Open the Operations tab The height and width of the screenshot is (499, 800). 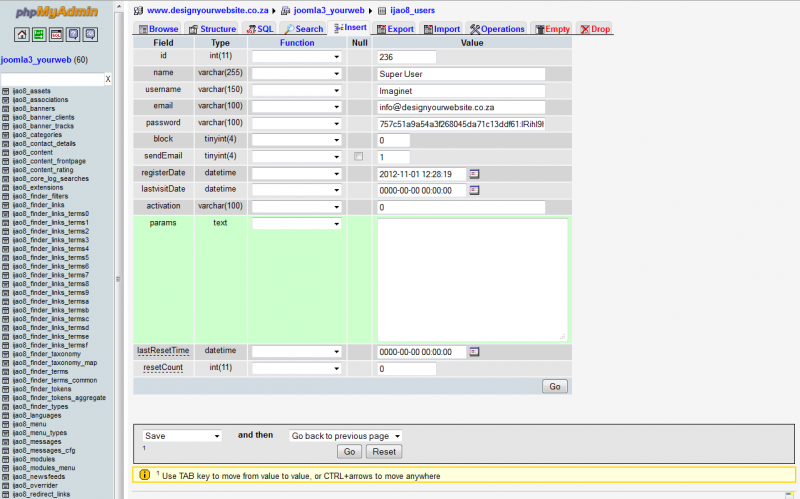pos(496,29)
